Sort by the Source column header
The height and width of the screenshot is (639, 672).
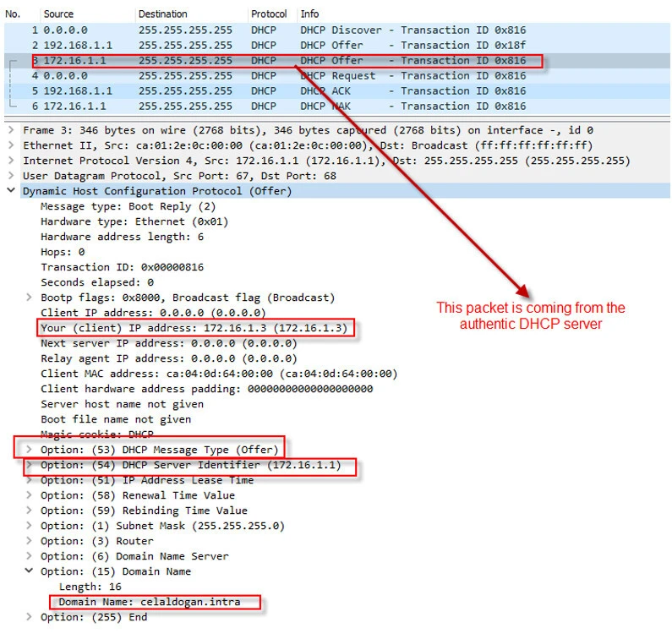point(59,14)
